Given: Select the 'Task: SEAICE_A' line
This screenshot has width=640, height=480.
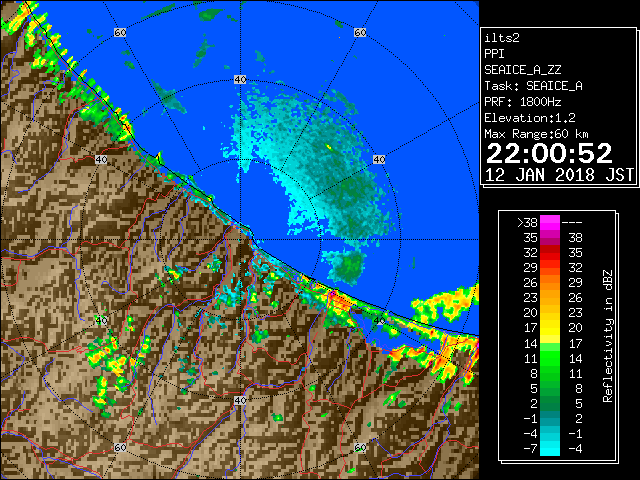Looking at the screenshot, I should (x=533, y=86).
